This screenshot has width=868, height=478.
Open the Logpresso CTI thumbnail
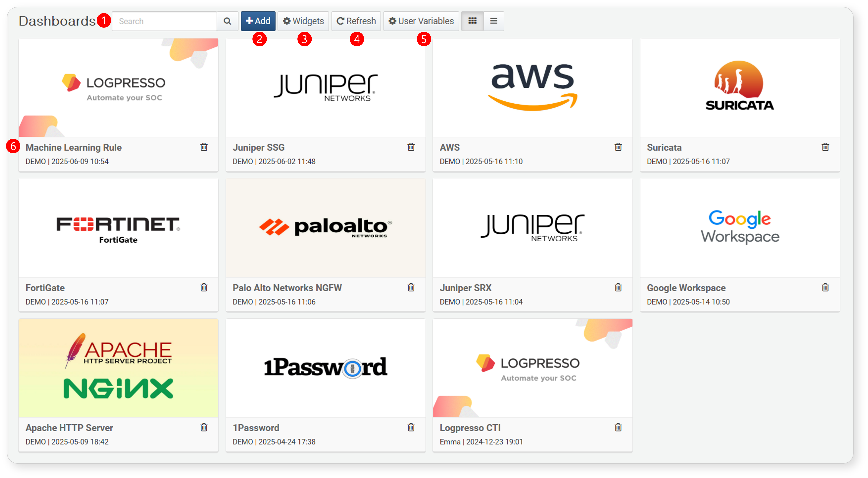point(533,368)
